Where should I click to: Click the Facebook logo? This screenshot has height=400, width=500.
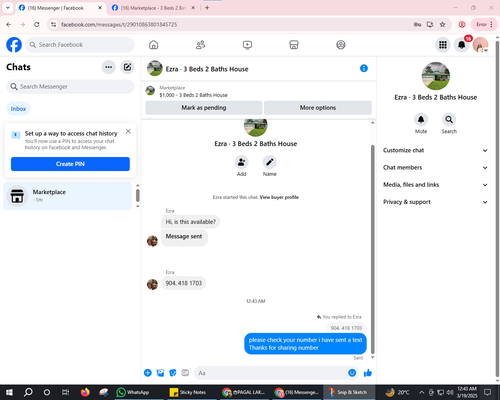(14, 45)
